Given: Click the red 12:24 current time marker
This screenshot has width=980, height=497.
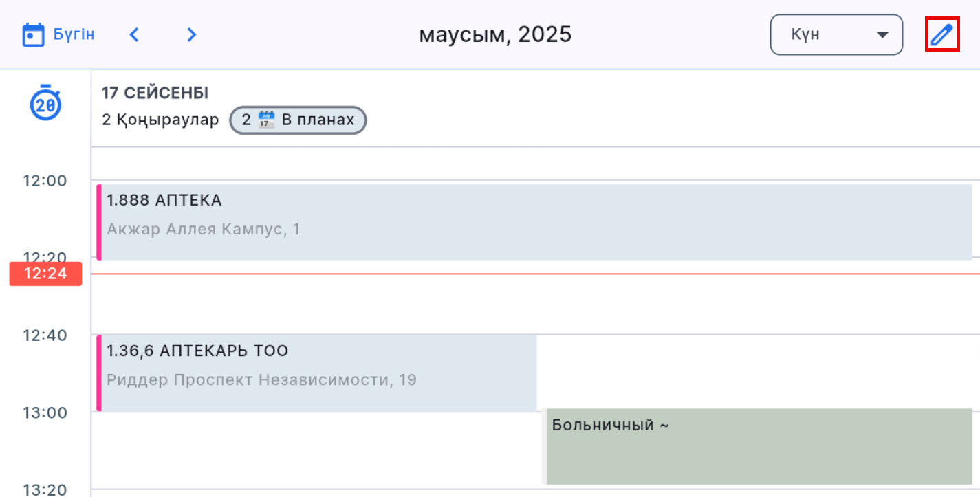Looking at the screenshot, I should 45,274.
